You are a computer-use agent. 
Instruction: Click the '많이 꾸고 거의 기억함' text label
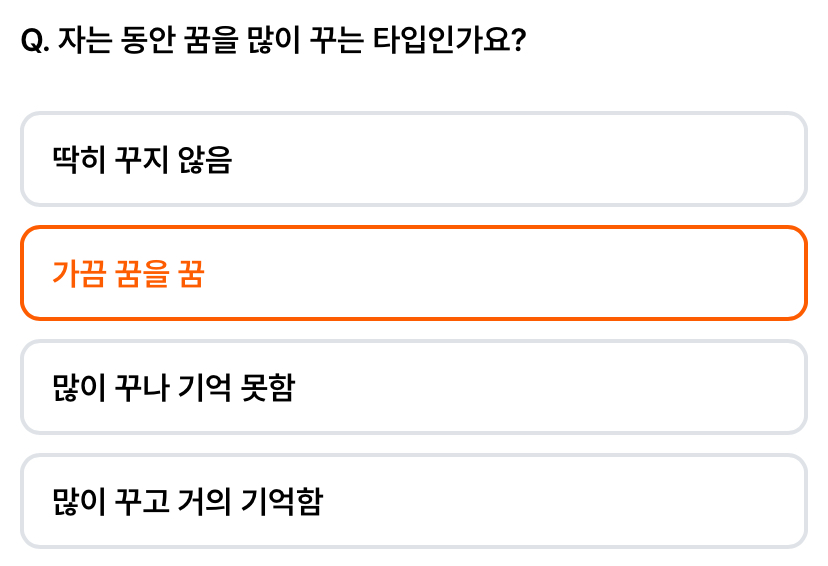(187, 502)
